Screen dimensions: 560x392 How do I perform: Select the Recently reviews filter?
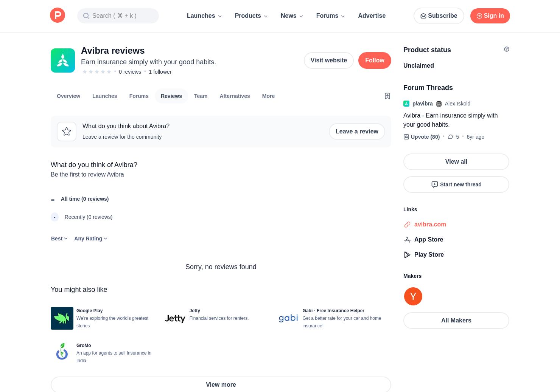pyautogui.click(x=88, y=217)
